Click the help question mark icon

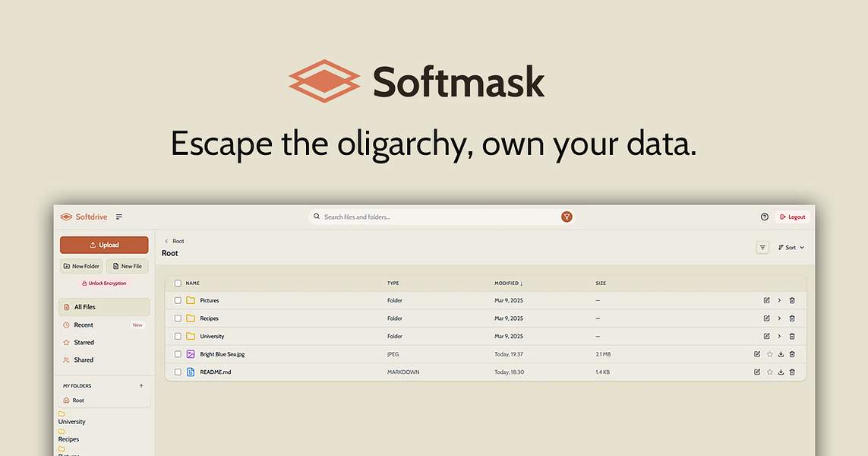coord(765,217)
